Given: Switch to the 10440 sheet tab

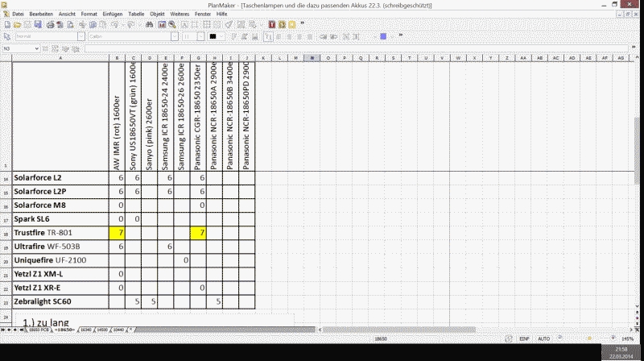Looking at the screenshot, I should click(118, 330).
